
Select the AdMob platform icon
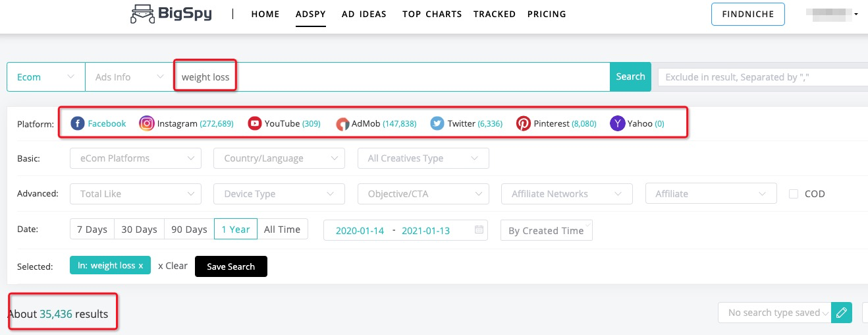[x=342, y=123]
